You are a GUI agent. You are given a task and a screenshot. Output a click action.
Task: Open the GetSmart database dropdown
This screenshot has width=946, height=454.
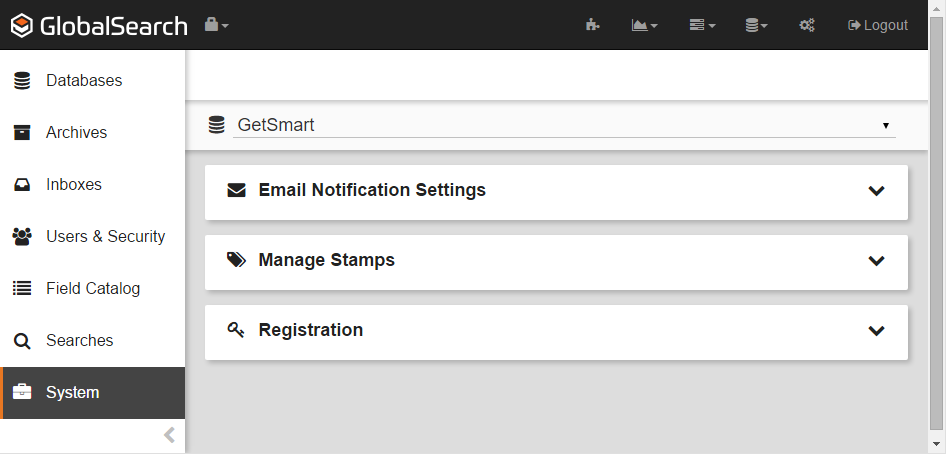tap(564, 125)
